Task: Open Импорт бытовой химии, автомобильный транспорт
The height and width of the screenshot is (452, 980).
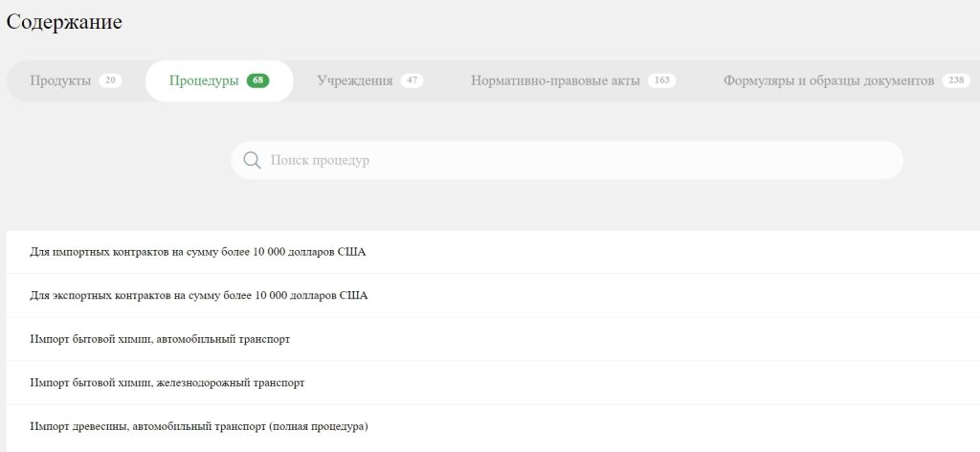Action: pos(493,339)
